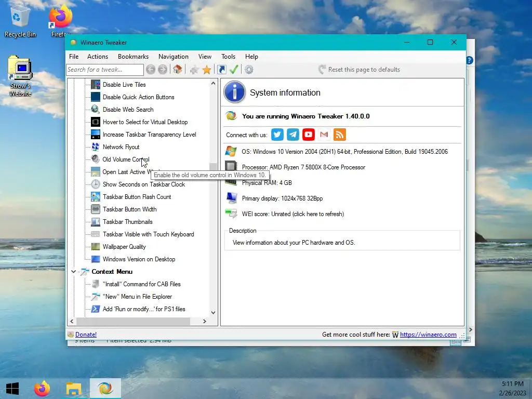The image size is (532, 399).
Task: Click tree vertical scrollbar down arrow
Action: point(213,312)
